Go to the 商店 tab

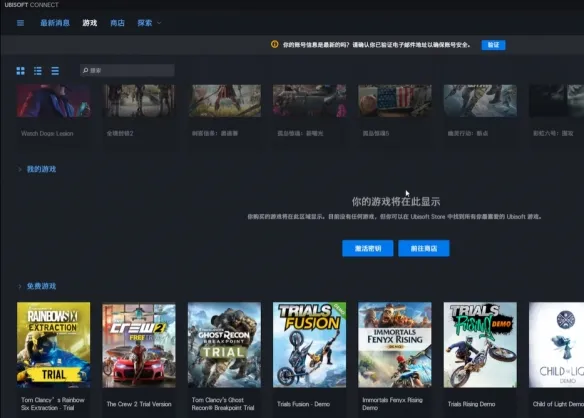point(117,23)
